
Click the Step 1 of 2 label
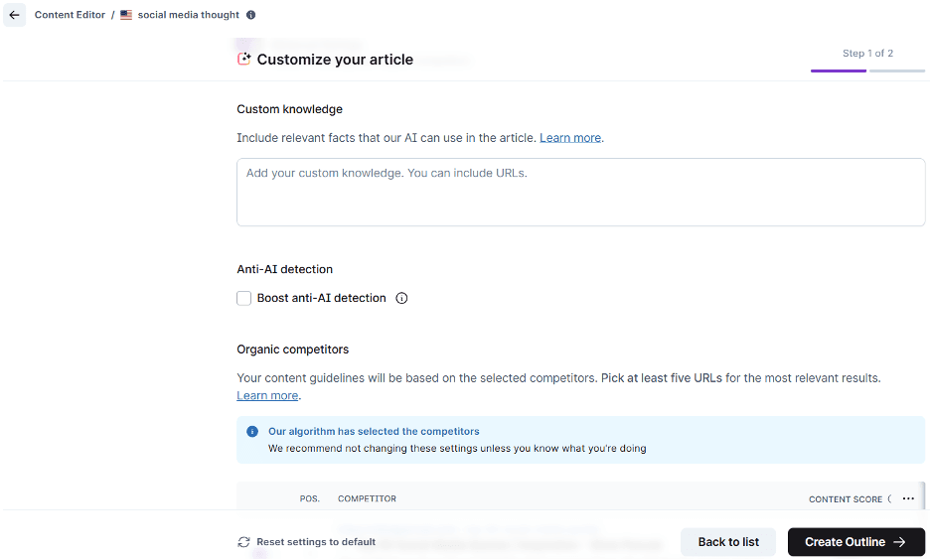(x=867, y=54)
